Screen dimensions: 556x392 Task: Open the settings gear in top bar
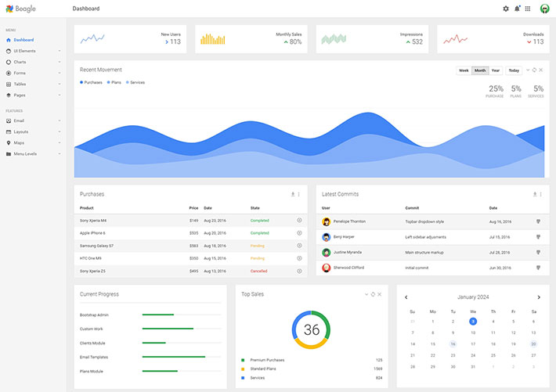[506, 9]
